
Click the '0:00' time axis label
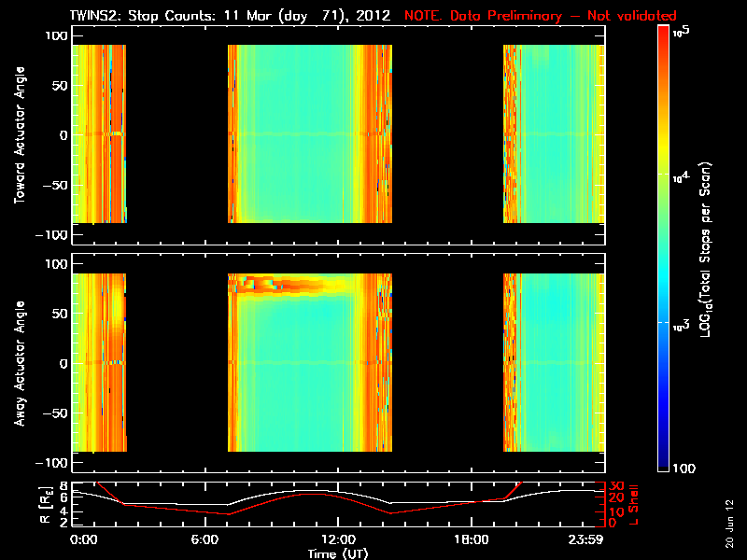tap(83, 540)
